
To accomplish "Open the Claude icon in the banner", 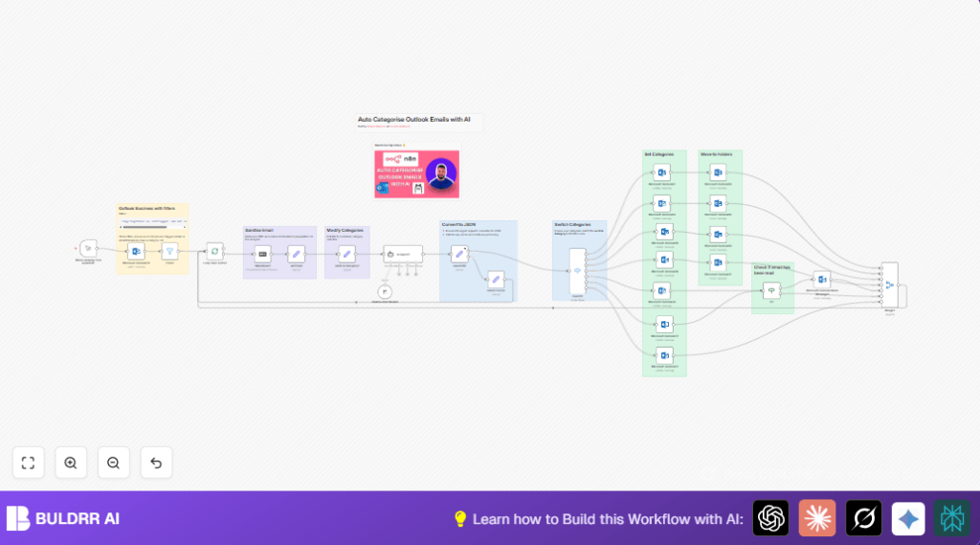I will tap(817, 518).
